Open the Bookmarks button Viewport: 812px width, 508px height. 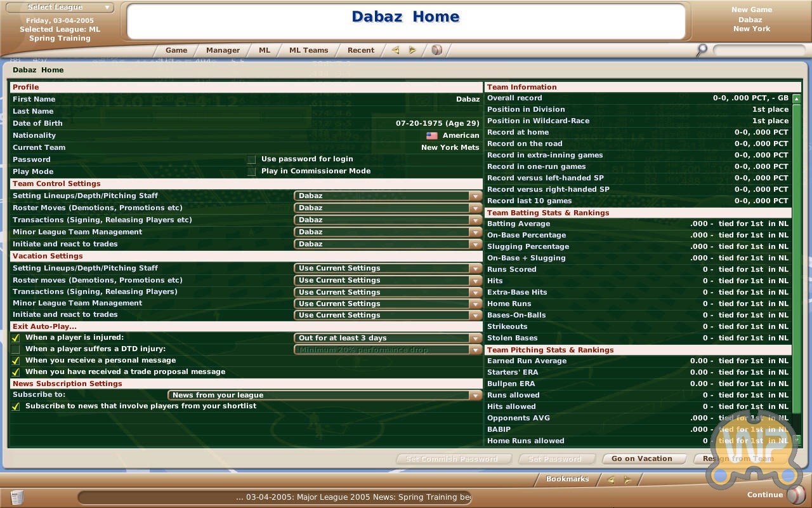click(x=567, y=479)
